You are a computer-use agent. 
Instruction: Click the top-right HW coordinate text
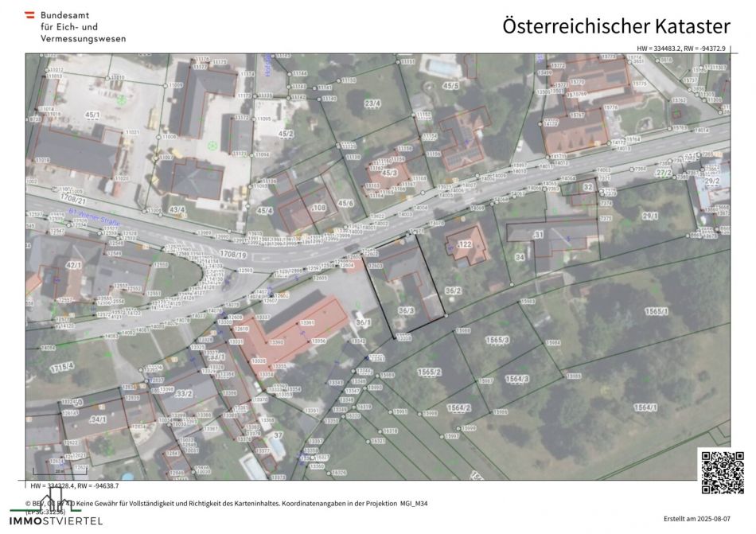[682, 49]
